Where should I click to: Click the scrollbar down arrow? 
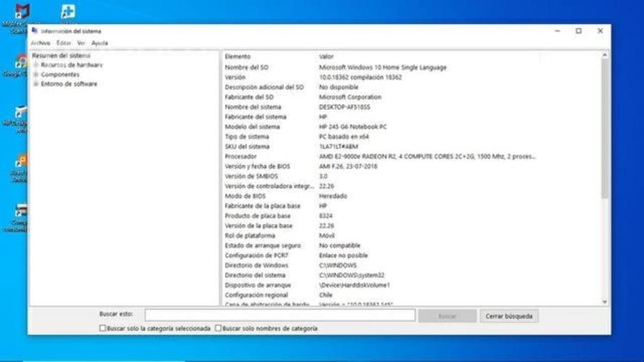click(605, 302)
